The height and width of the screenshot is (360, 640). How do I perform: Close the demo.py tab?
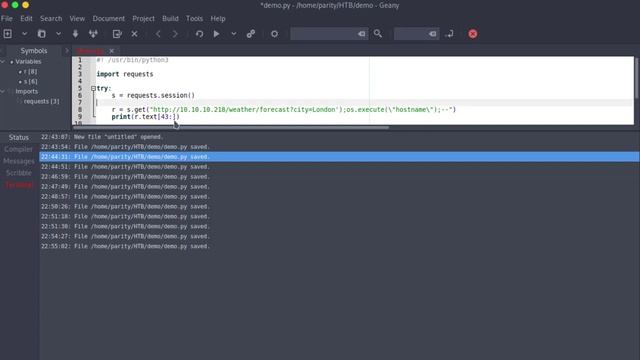click(x=111, y=51)
